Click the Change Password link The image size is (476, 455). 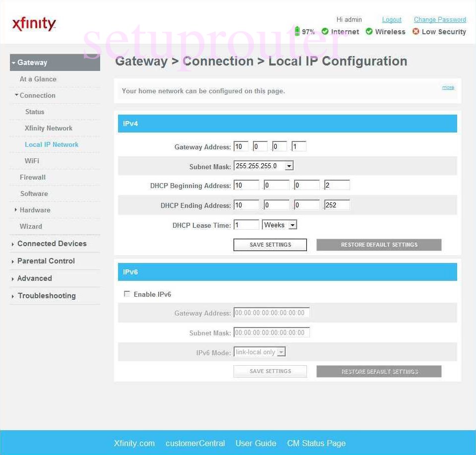coord(440,19)
